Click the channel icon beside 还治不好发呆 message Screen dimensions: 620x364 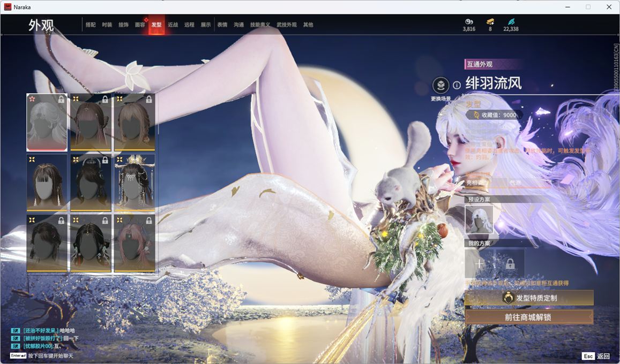(16, 330)
